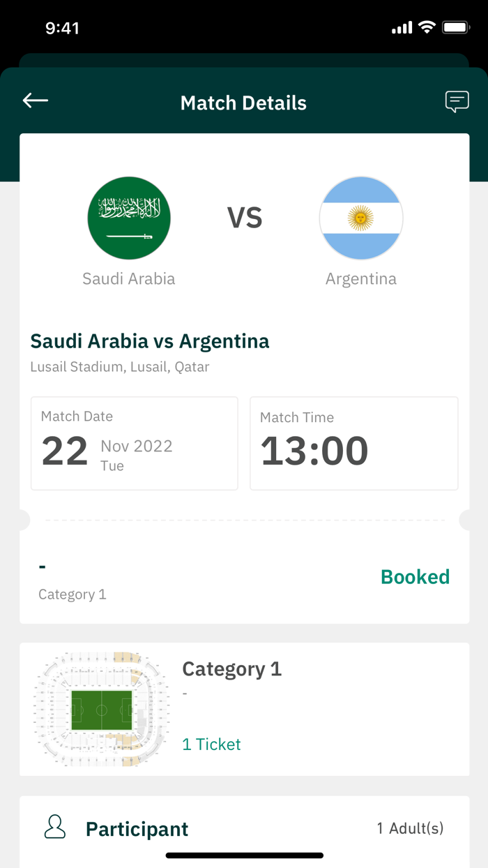Viewport: 488px width, 868px height.
Task: Tap the home indicator bar
Action: [244, 855]
